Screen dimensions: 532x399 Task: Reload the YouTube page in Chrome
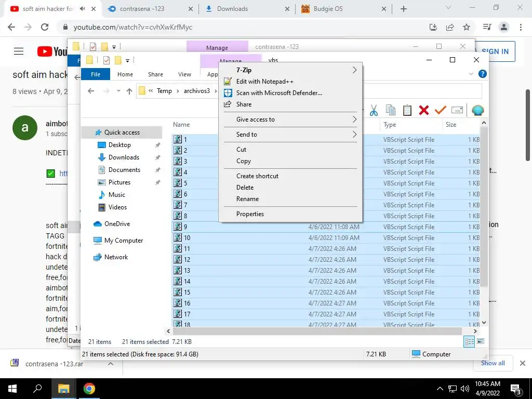coord(45,27)
